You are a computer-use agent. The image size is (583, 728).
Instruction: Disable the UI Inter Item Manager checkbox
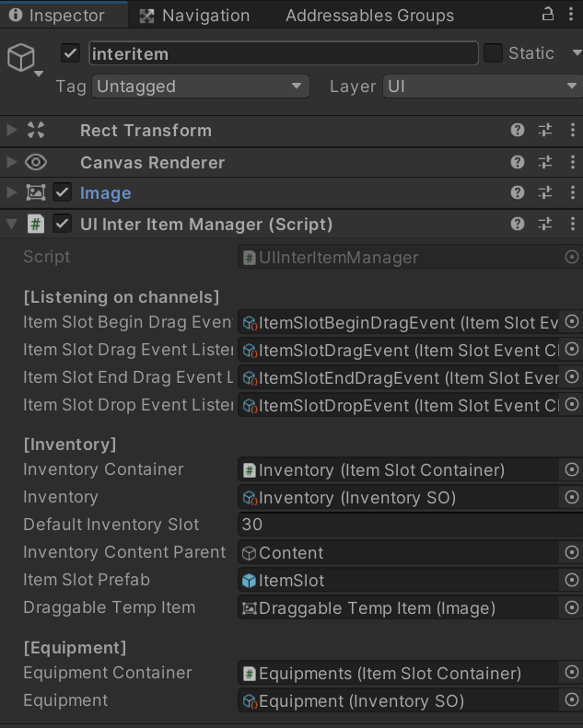(x=62, y=225)
